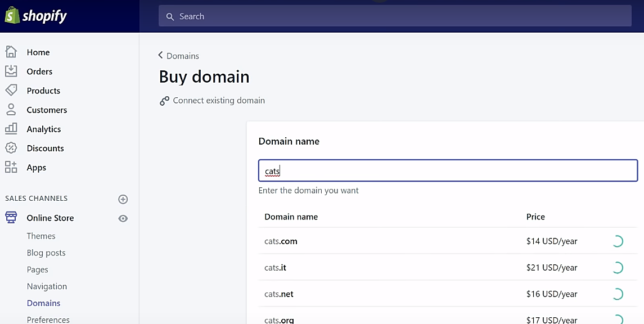
Task: Click the $17 USD/year price
Action: 552,320
